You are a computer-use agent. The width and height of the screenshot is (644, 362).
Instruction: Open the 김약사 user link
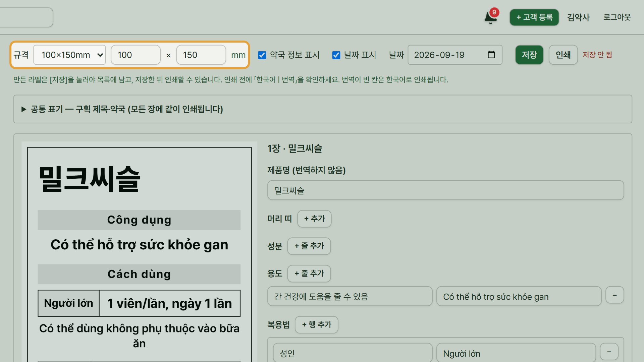(578, 17)
